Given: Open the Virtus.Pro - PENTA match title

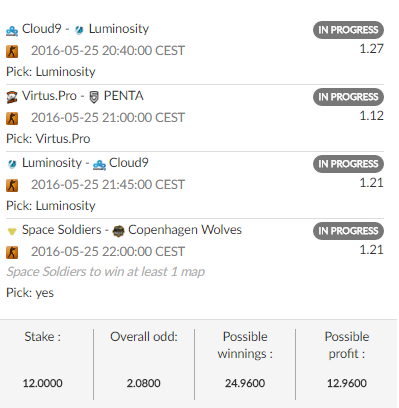Looking at the screenshot, I should [75, 96].
